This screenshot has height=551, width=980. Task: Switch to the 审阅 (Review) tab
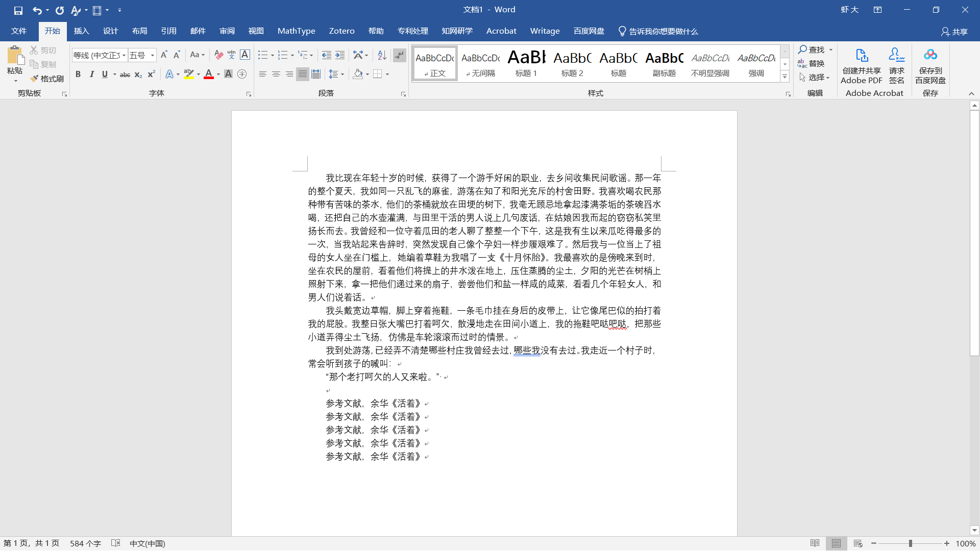click(227, 31)
